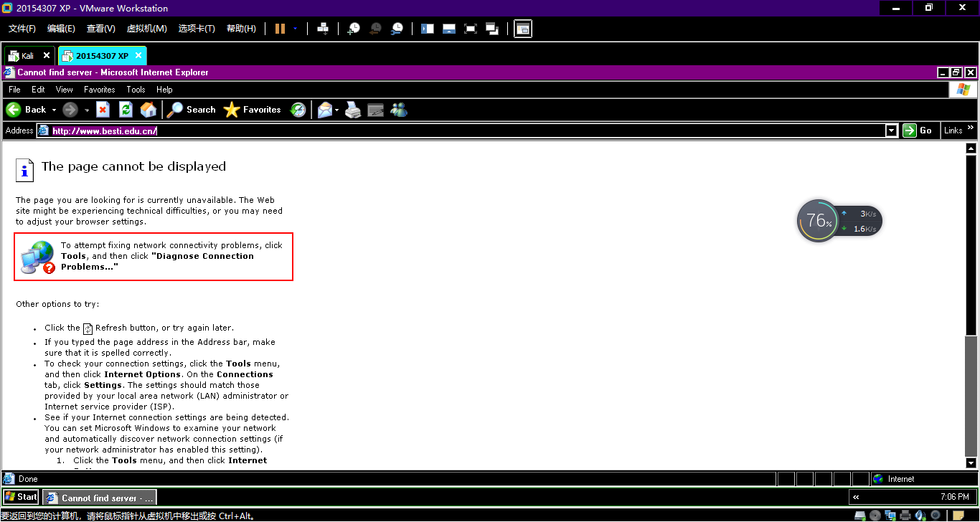
Task: Show hidden tray icons chevron
Action: coord(856,497)
